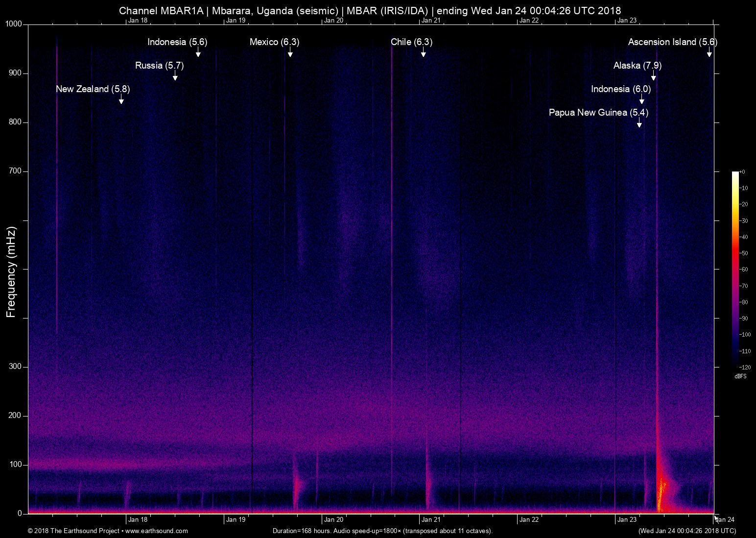This screenshot has height=538, width=756.
Task: Click the arrow beneath Russia (5.7) label
Action: [x=175, y=76]
